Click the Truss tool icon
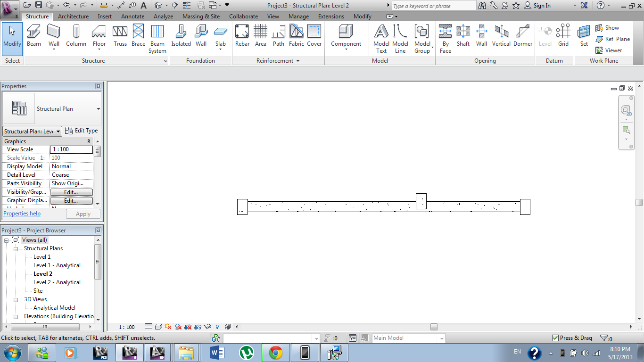644x362 pixels. [120, 36]
